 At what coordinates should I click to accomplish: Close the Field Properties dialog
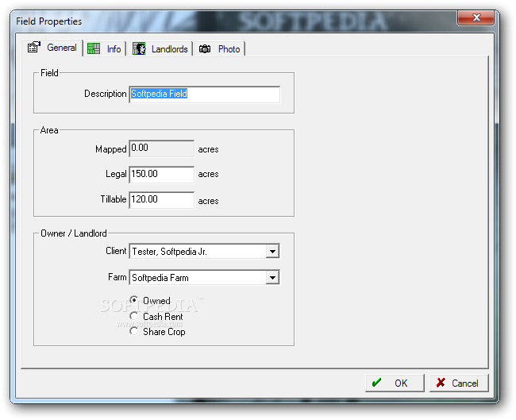coord(476,17)
